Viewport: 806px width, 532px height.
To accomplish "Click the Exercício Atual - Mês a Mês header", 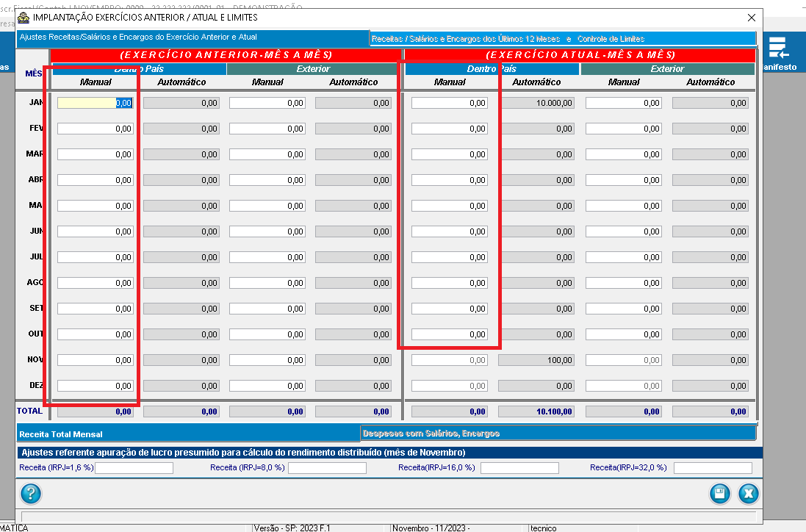I will 580,55.
